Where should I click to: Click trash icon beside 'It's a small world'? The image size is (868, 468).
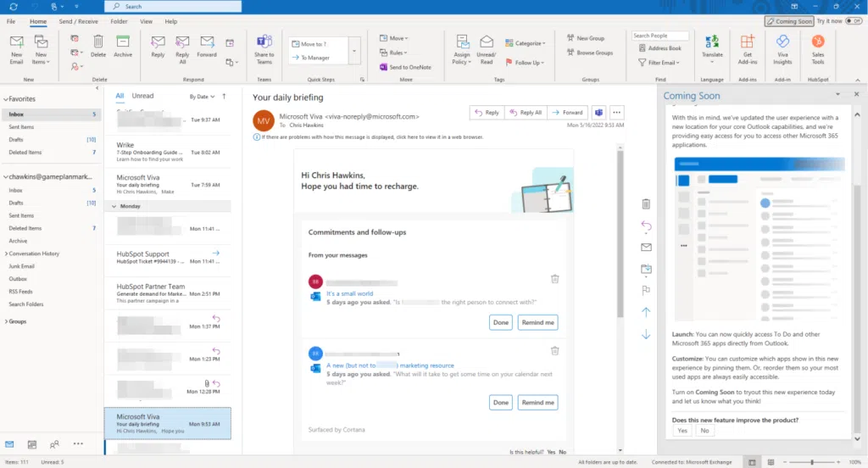click(554, 279)
